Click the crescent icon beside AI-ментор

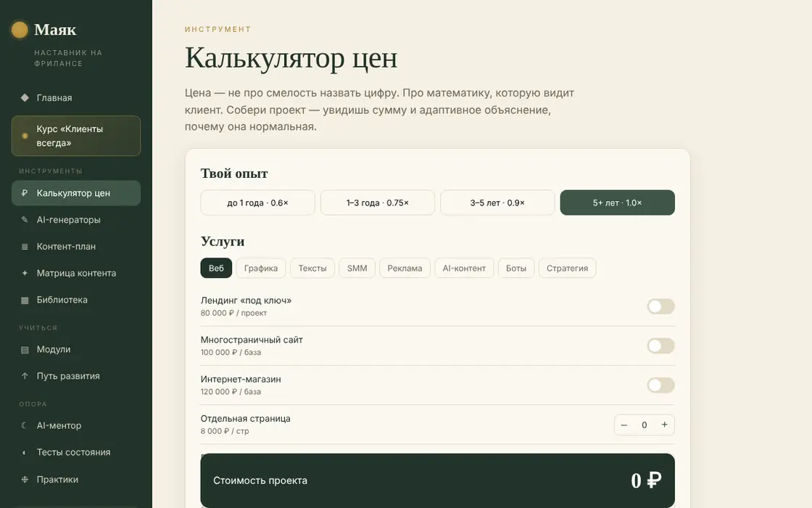tap(25, 425)
